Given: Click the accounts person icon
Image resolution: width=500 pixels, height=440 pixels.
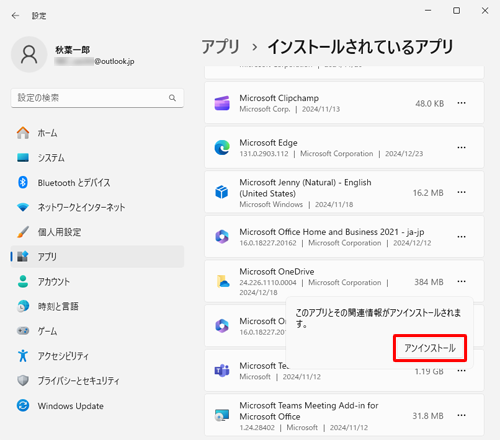Looking at the screenshot, I should (x=23, y=281).
